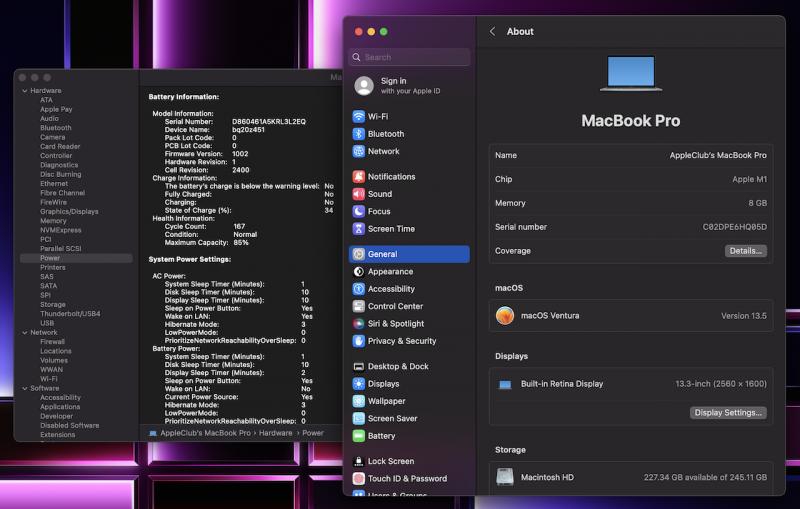Click the Built-in Retina Display icon
This screenshot has width=800, height=509.
coord(505,385)
